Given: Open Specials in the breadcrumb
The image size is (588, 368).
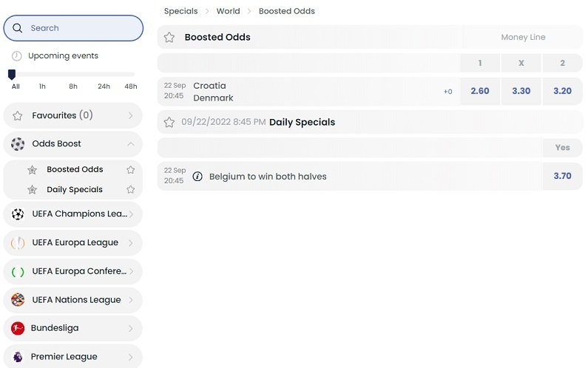Looking at the screenshot, I should (180, 11).
